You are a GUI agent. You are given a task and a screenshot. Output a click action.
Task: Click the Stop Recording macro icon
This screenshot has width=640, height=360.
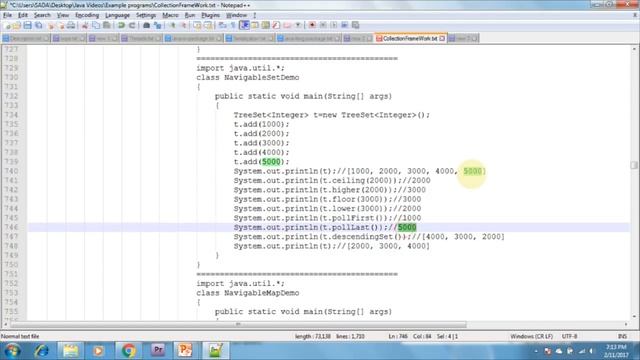click(323, 25)
